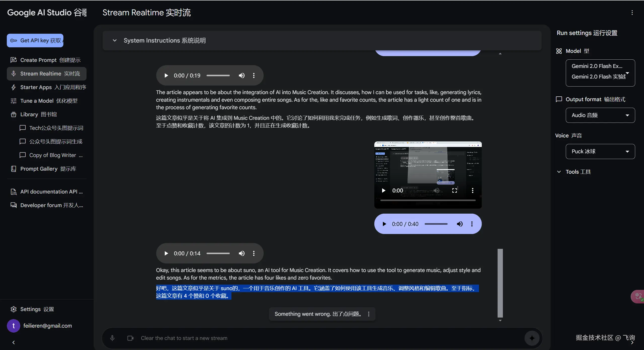Open the Model dropdown for Gemini 2.0 Flash
Viewport: 644px width, 350px height.
(x=600, y=73)
